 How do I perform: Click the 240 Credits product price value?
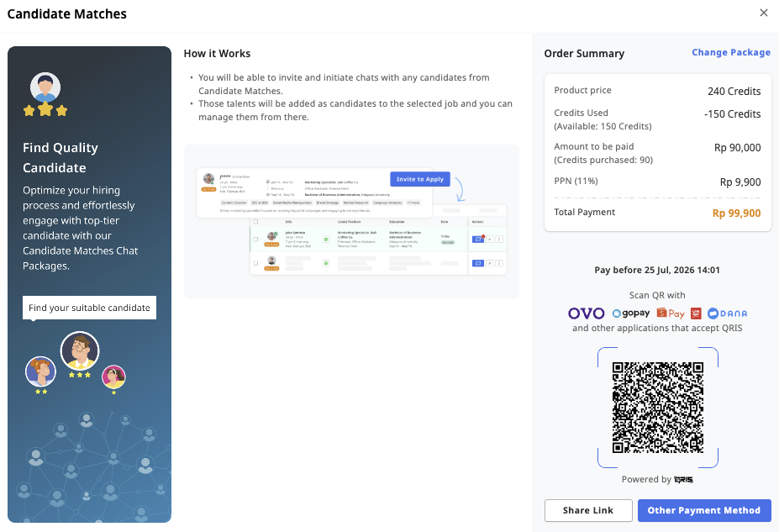(734, 92)
